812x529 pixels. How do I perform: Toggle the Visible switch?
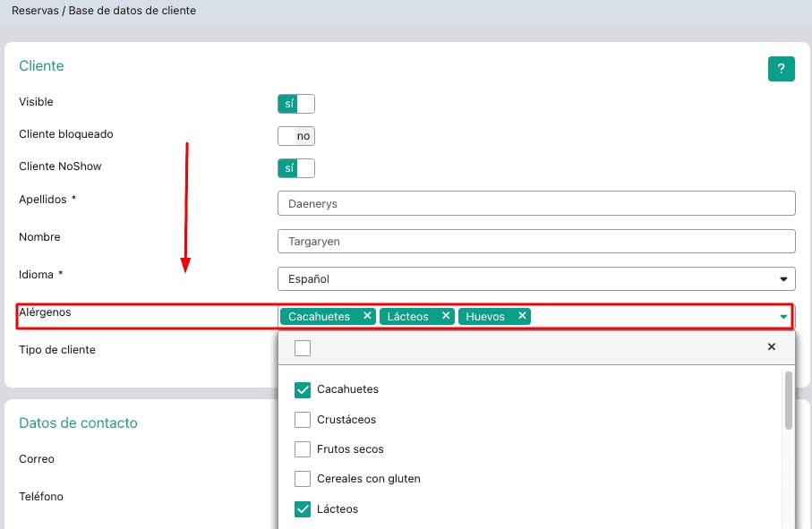tap(296, 104)
